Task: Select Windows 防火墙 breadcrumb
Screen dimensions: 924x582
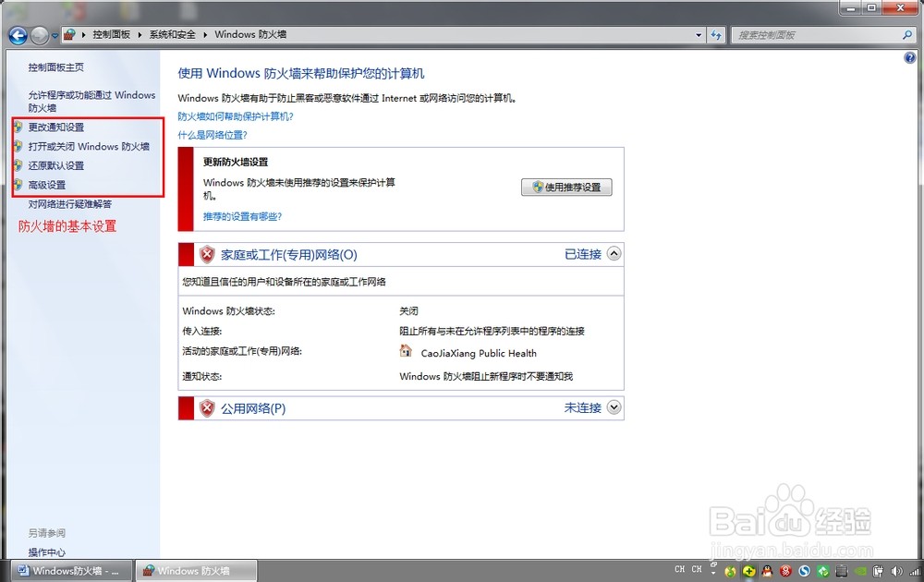Action: (250, 35)
